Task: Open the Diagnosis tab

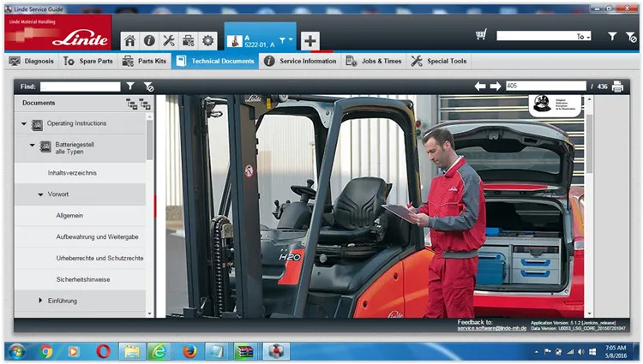Action: click(x=32, y=61)
